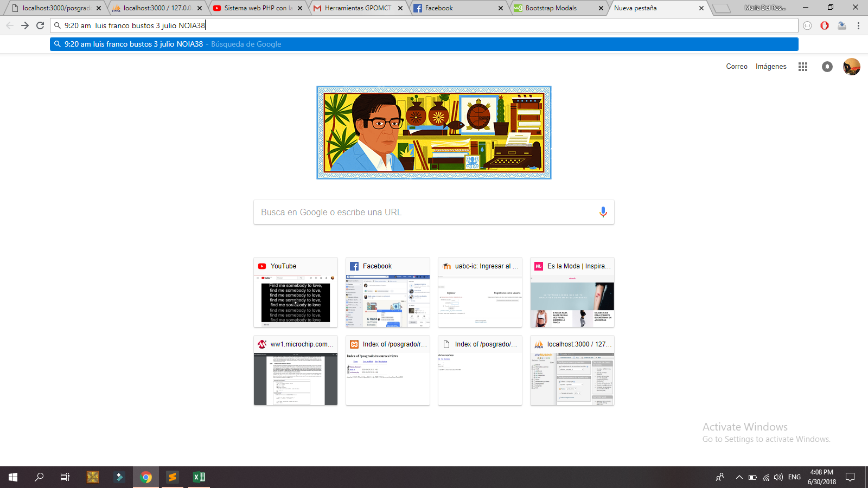This screenshot has width=868, height=488.
Task: Click the Google Doodle illustration
Action: pyautogui.click(x=434, y=133)
